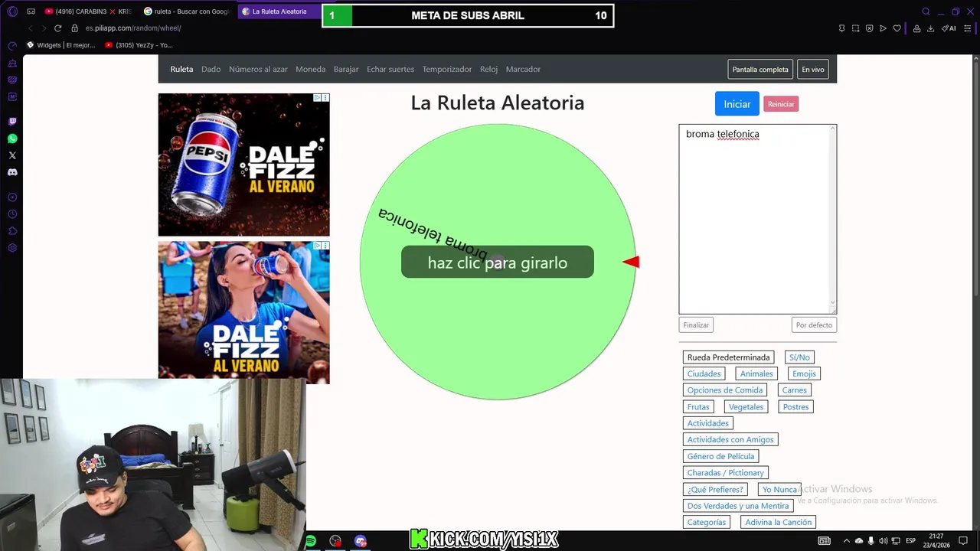Open Discord in the browser sidebar

[12, 172]
